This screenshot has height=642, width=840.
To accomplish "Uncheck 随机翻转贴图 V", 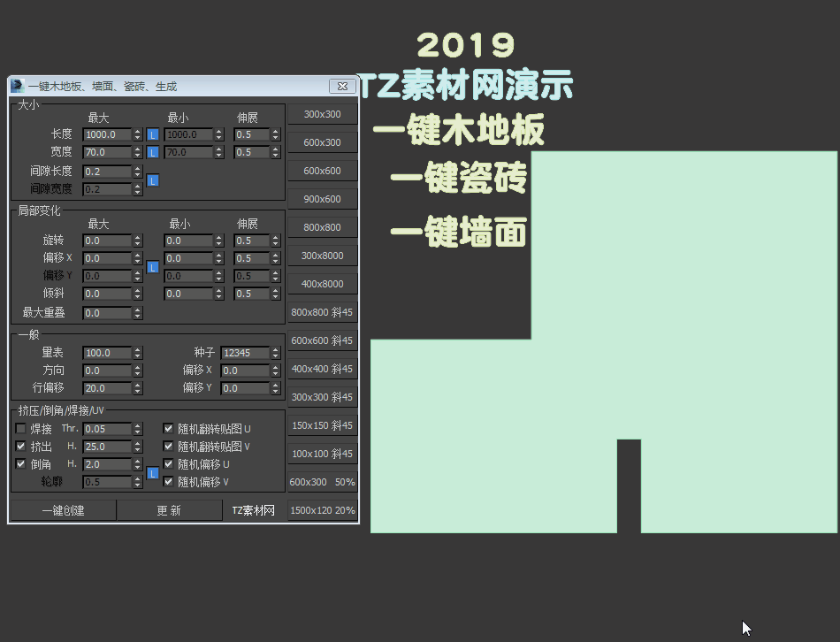I will pos(168,446).
